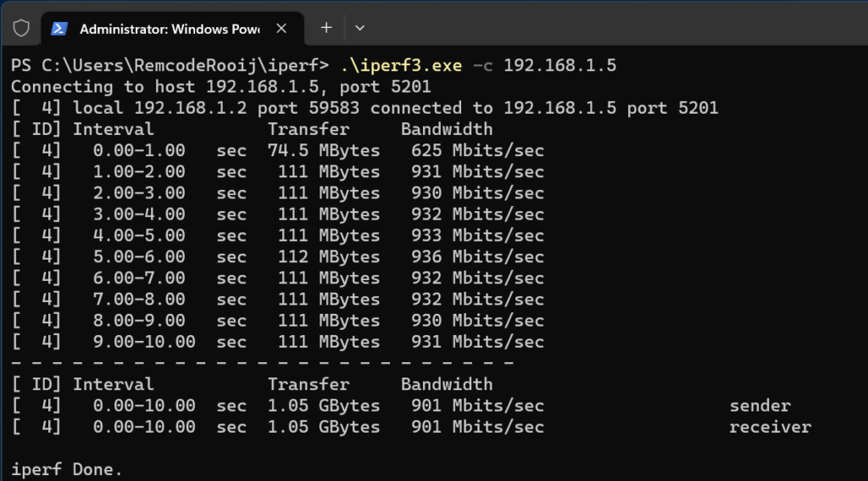Click the "Connecting to host" output line
This screenshot has height=481, width=868.
point(220,87)
